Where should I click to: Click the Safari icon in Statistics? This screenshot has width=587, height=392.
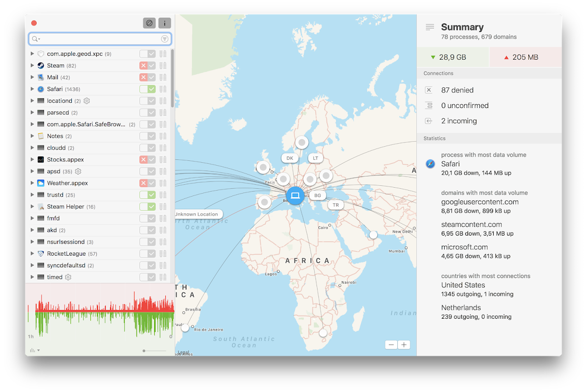tap(430, 164)
